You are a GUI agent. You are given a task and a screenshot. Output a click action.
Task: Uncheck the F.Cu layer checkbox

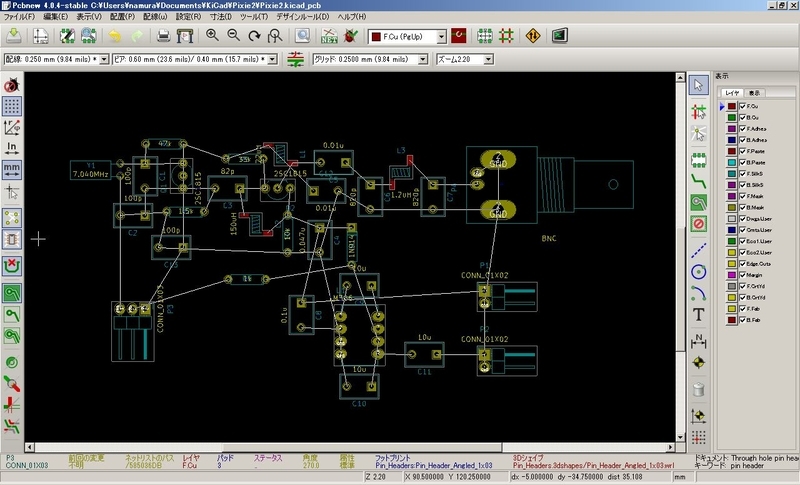[743, 107]
